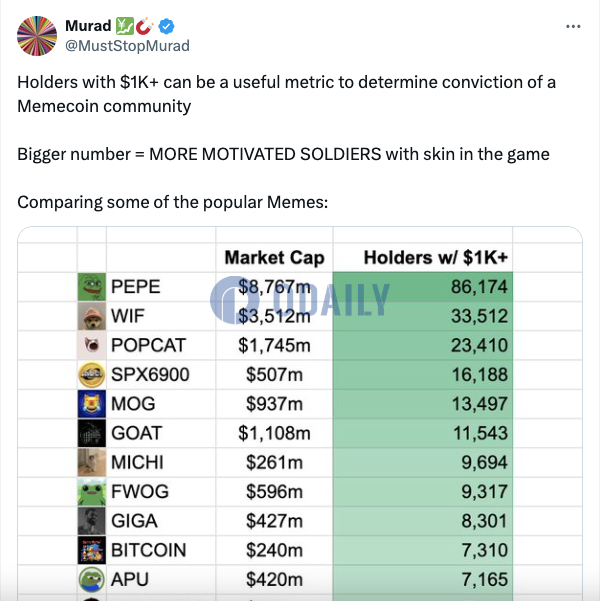Click the green 86,174 holders cell
Screen dimensions: 600x601
[423, 287]
